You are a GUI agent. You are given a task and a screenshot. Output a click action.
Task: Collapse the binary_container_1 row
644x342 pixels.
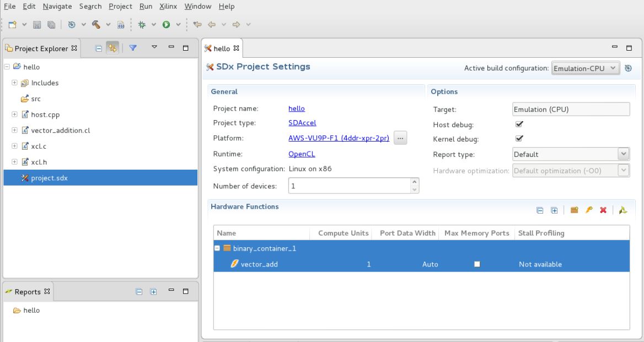click(217, 248)
